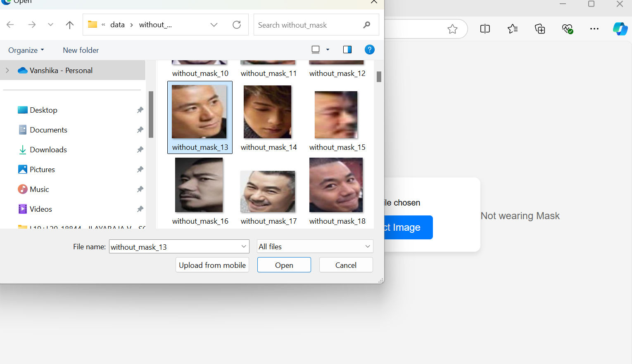Expand the address bar path dropdown

pos(214,25)
